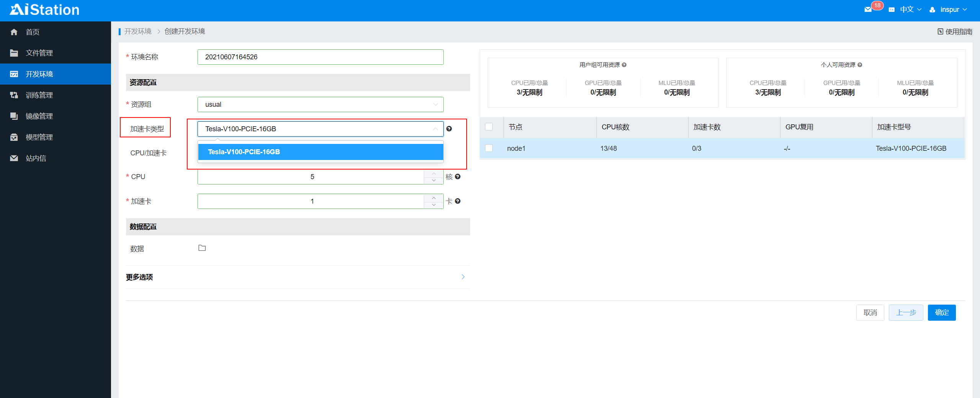980x398 pixels.
Task: Click help icon beside 加速卡 count field
Action: point(458,201)
